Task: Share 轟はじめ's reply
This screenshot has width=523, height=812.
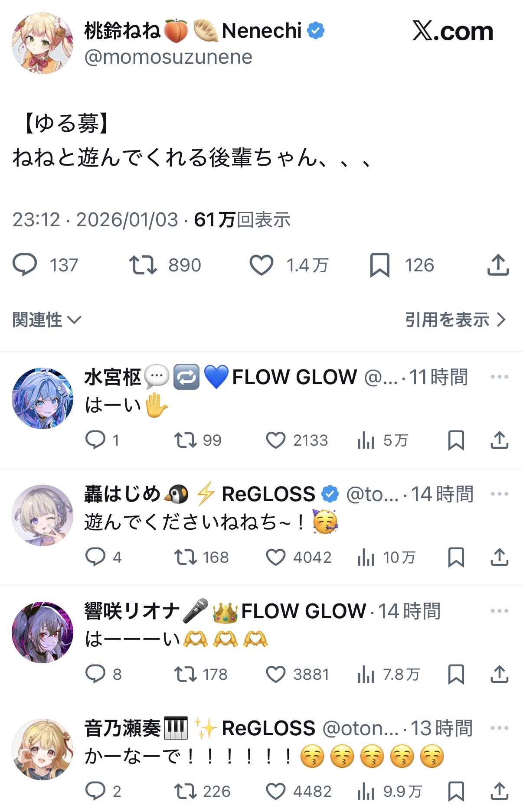Action: (x=500, y=558)
